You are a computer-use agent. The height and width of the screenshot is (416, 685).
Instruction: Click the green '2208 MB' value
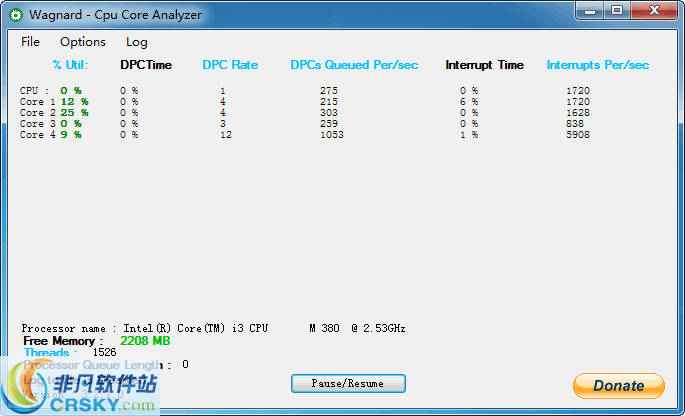click(145, 341)
